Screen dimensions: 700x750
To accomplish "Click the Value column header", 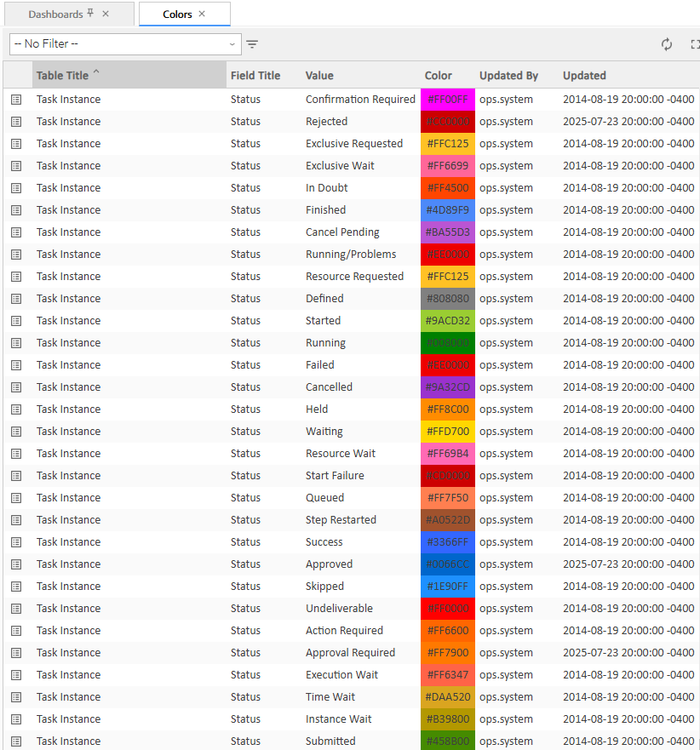I will [319, 76].
